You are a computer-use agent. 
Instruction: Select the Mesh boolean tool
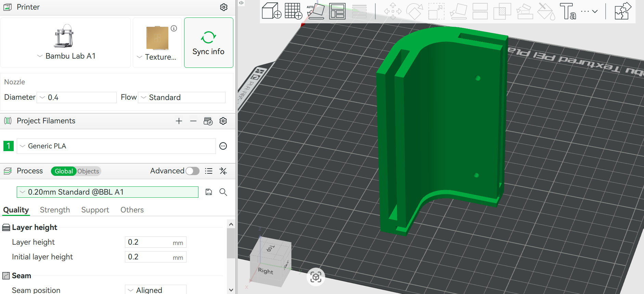(502, 11)
